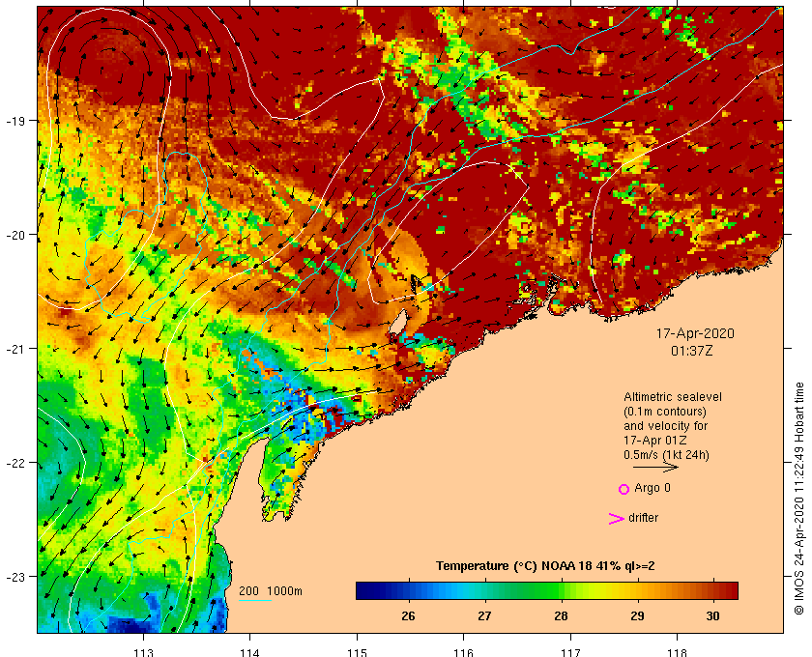Click the '17-Apr 01Z' legend text

[655, 441]
